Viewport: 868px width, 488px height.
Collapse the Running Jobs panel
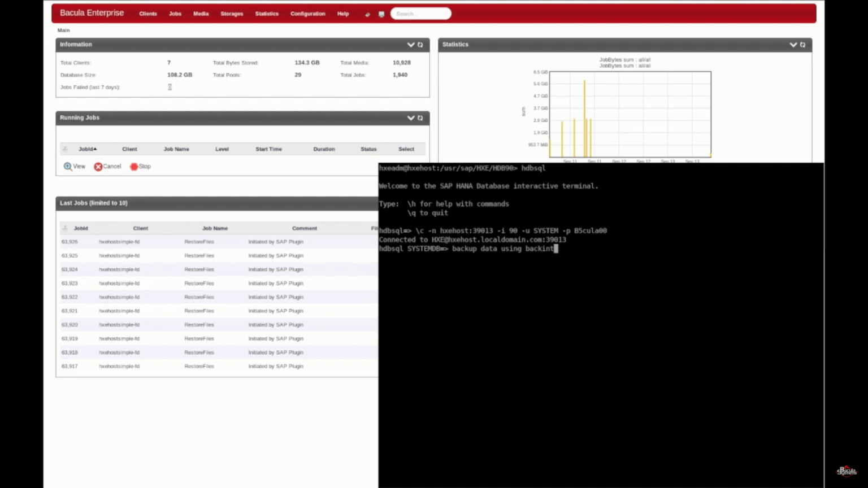[x=411, y=118]
